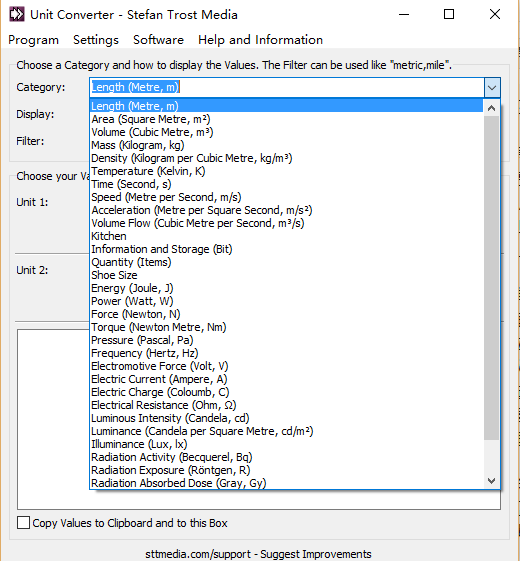Click the dropdown list scroll down arrow
The image size is (520, 561).
coord(491,480)
